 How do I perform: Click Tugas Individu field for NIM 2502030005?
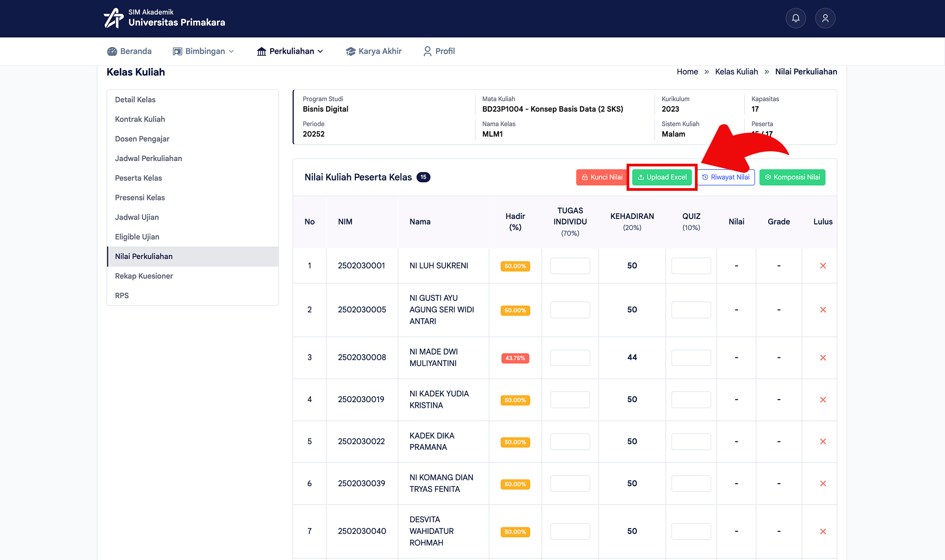point(570,310)
